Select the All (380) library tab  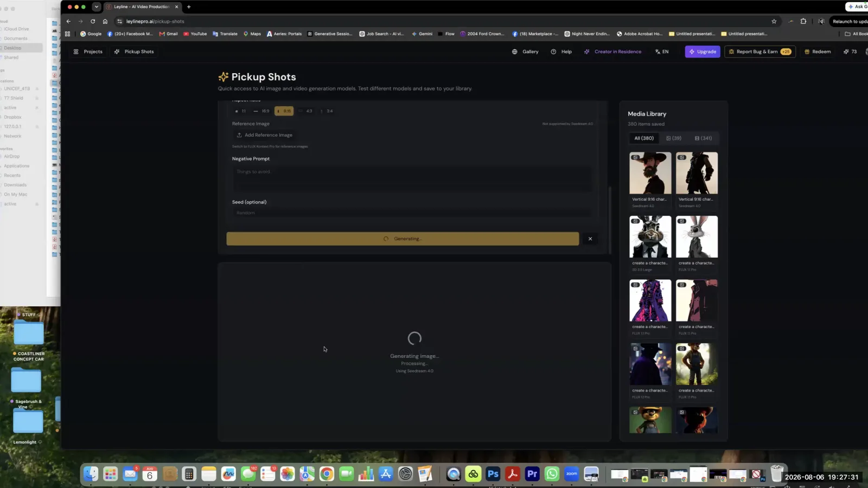pyautogui.click(x=644, y=138)
